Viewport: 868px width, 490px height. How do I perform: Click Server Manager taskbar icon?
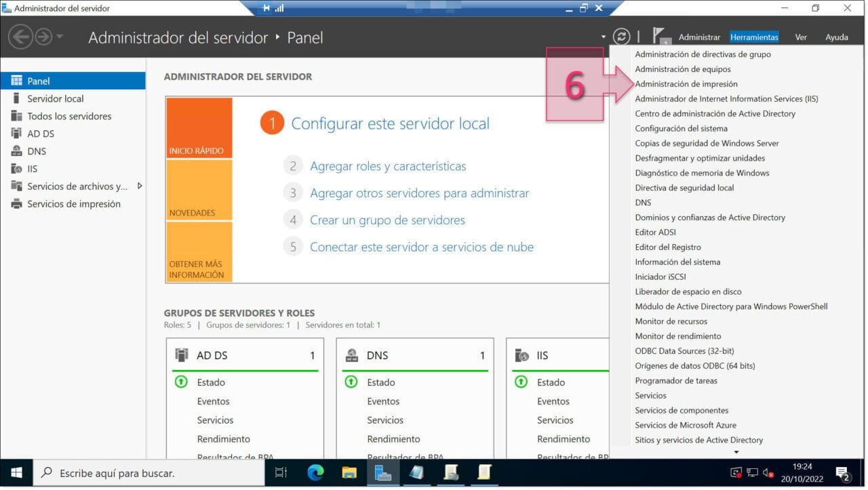tap(383, 473)
